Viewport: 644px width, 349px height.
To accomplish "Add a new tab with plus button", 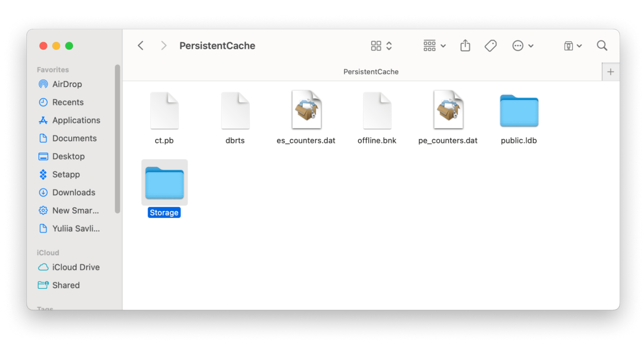I will tap(611, 72).
